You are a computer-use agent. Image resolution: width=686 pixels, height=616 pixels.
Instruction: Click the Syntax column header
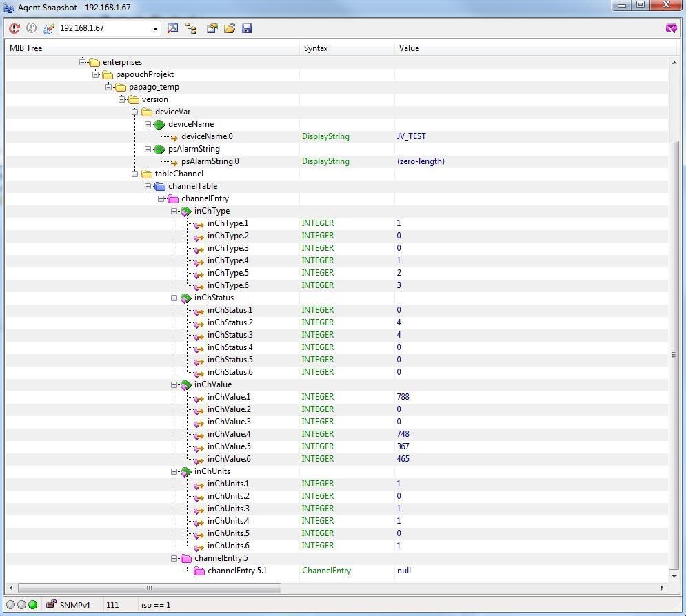tap(347, 48)
